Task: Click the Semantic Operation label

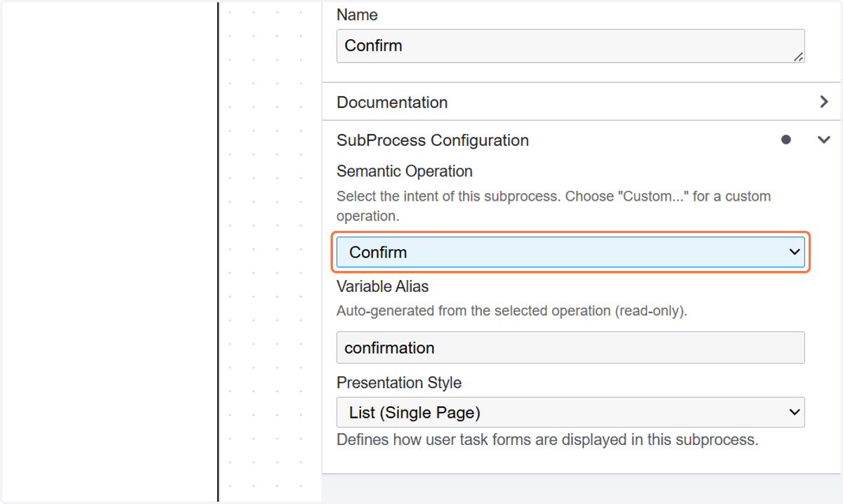Action: (405, 171)
